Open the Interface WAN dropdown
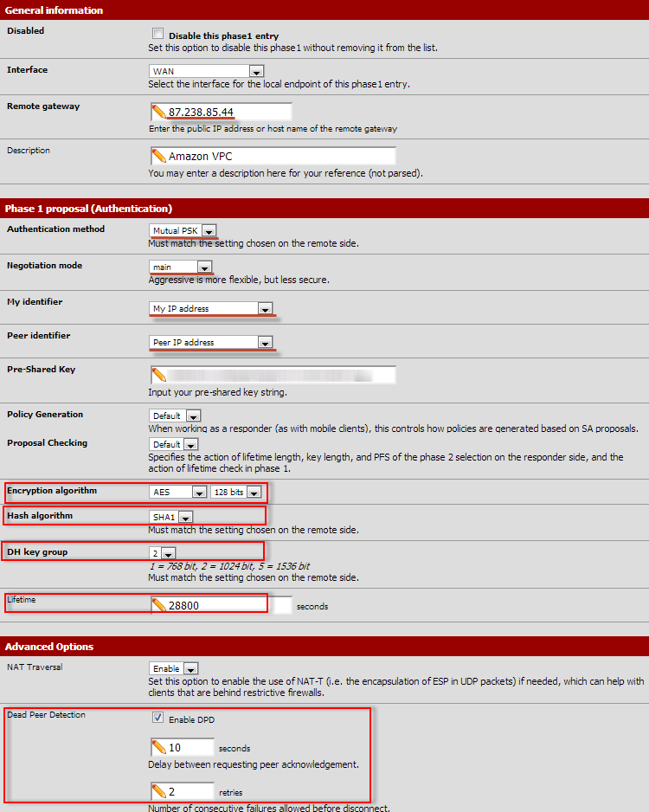Viewport: 649px width, 812px height. [207, 71]
